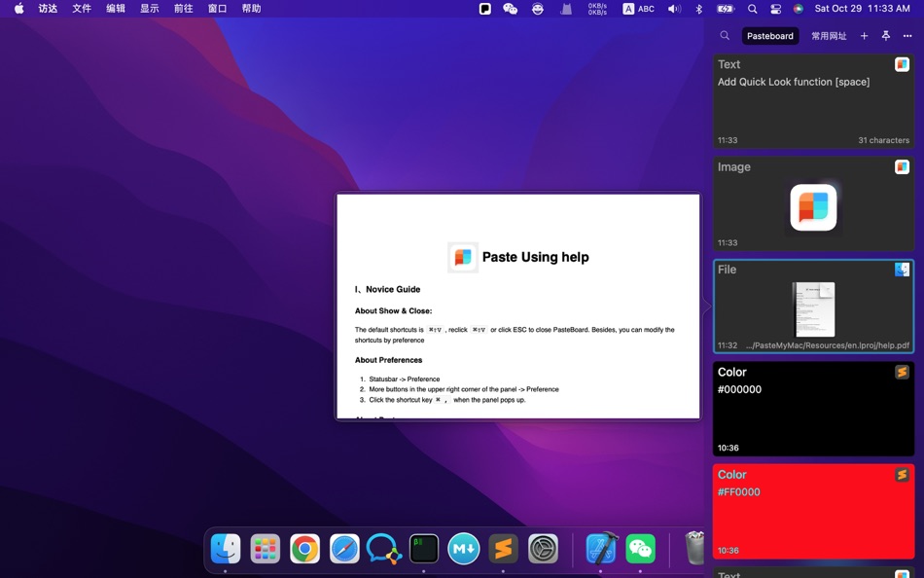The image size is (924, 578).
Task: Click the file path text ending help.pdf
Action: 828,345
